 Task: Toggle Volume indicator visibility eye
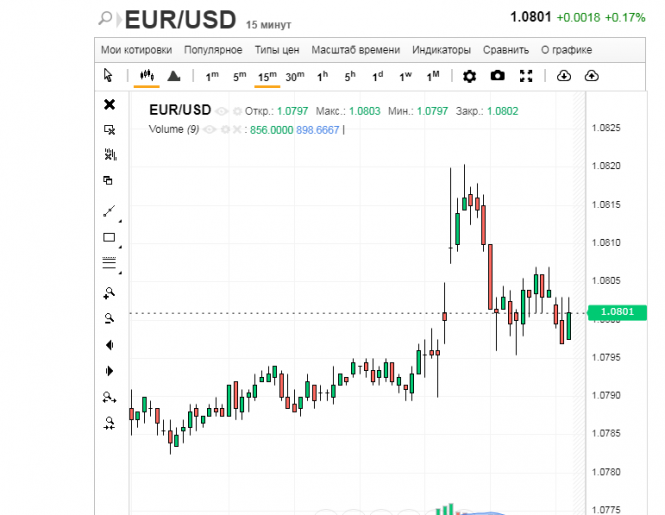click(x=210, y=129)
